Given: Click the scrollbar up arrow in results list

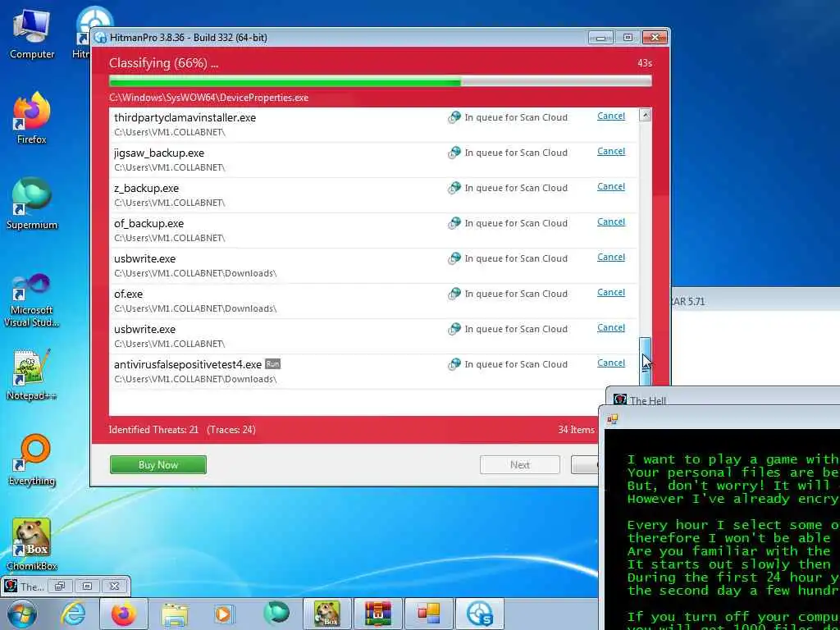Looking at the screenshot, I should [645, 115].
